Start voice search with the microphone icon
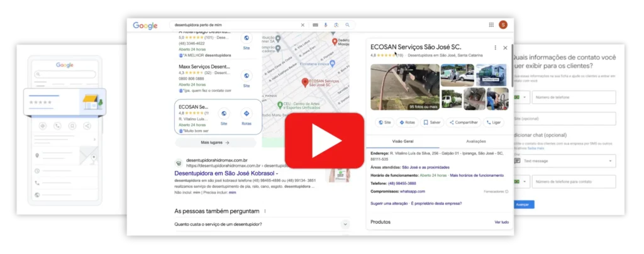The width and height of the screenshot is (644, 254). (x=326, y=25)
